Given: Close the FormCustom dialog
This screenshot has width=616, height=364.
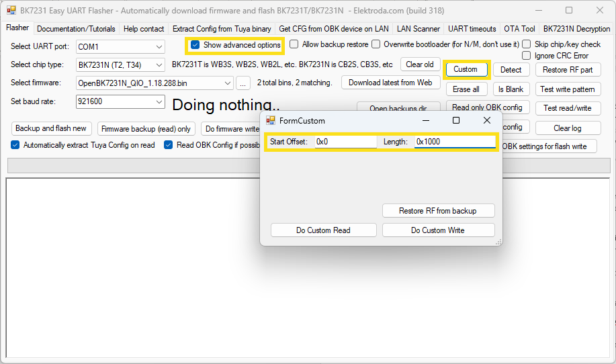Looking at the screenshot, I should point(487,120).
